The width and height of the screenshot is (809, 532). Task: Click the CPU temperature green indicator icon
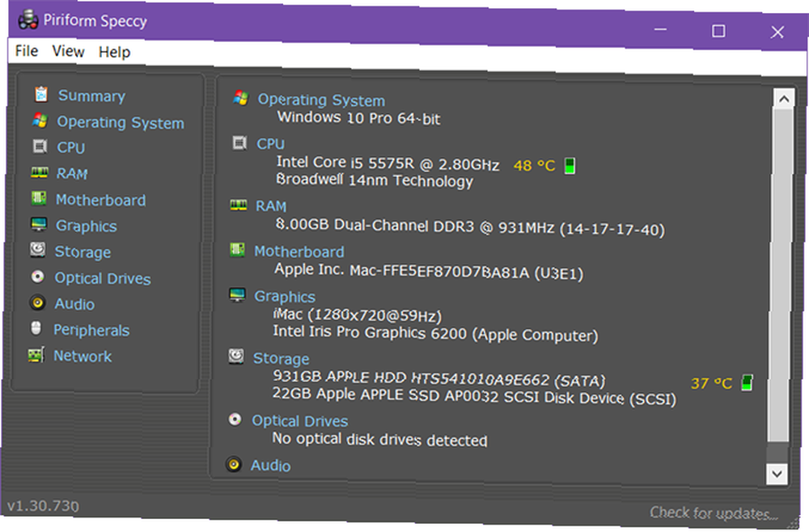570,166
